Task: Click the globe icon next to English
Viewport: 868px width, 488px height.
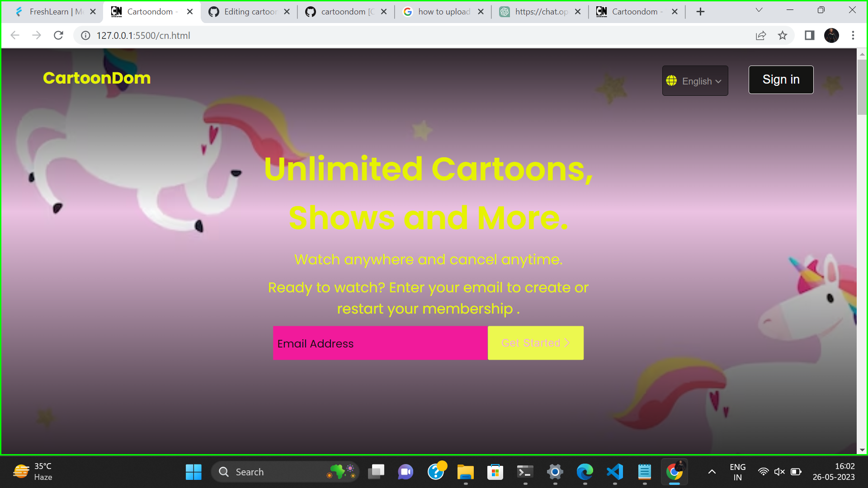Action: 672,81
